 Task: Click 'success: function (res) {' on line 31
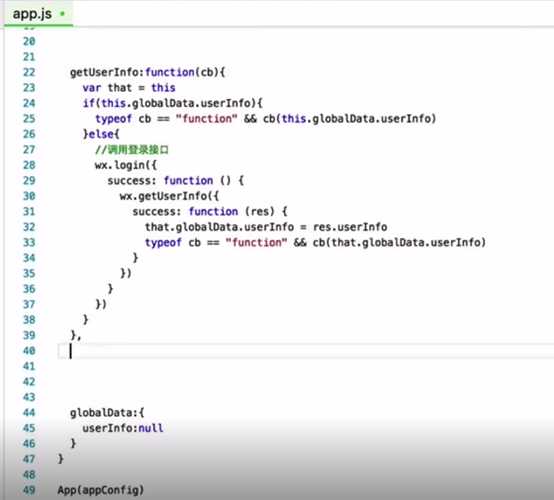pos(210,211)
